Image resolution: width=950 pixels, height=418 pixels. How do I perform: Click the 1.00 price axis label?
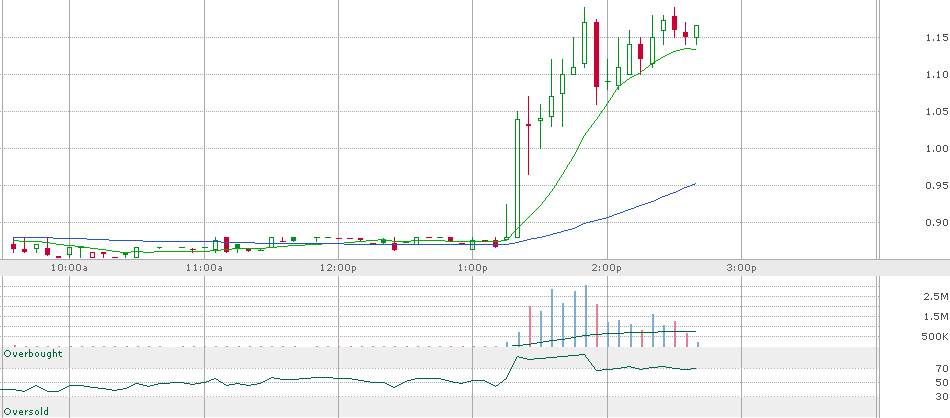click(936, 148)
